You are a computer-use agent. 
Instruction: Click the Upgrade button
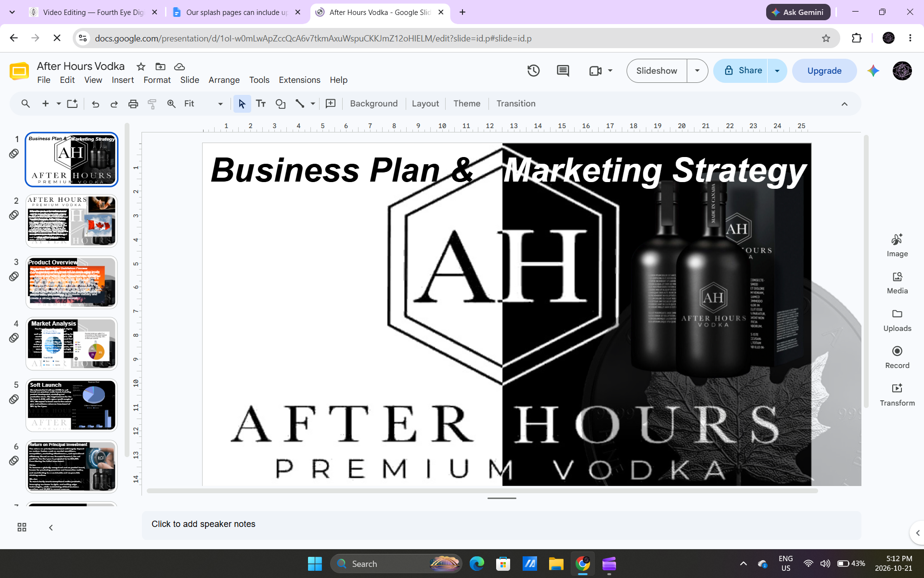pos(824,71)
